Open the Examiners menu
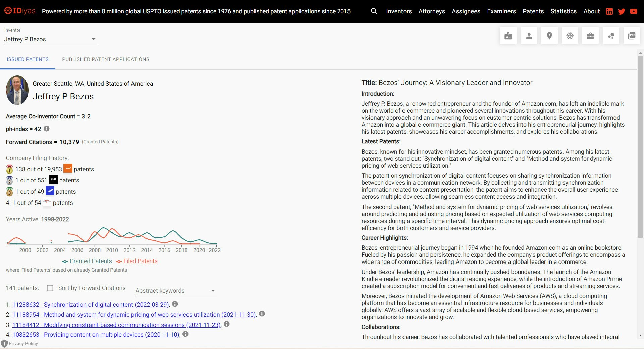644x349 pixels. pos(501,11)
